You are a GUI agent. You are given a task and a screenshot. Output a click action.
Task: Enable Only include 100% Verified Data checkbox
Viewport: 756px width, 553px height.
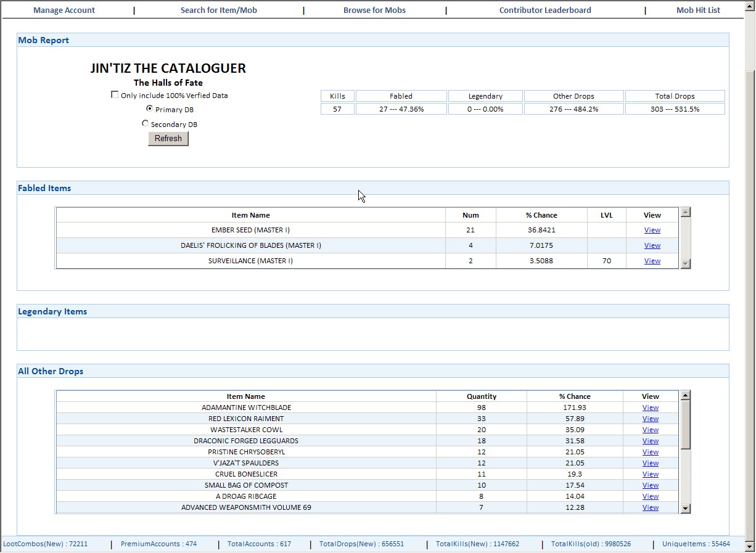(x=115, y=95)
